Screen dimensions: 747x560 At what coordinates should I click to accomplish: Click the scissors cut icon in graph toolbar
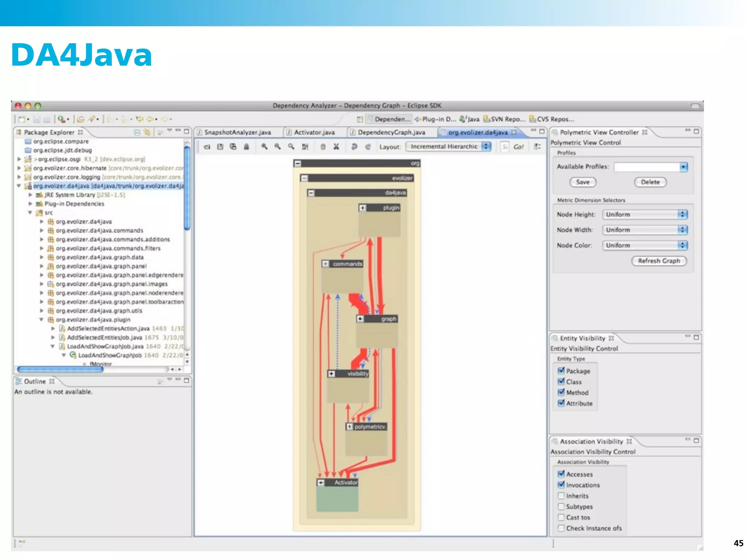pos(336,147)
